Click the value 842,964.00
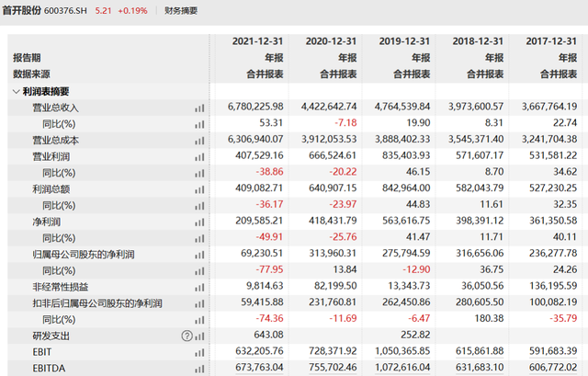The image size is (588, 376). [406, 188]
